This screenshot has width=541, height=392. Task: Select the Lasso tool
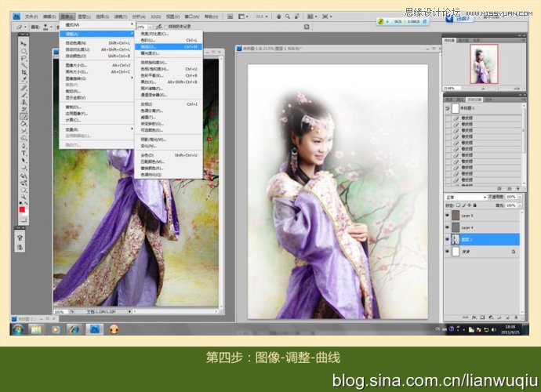24,57
